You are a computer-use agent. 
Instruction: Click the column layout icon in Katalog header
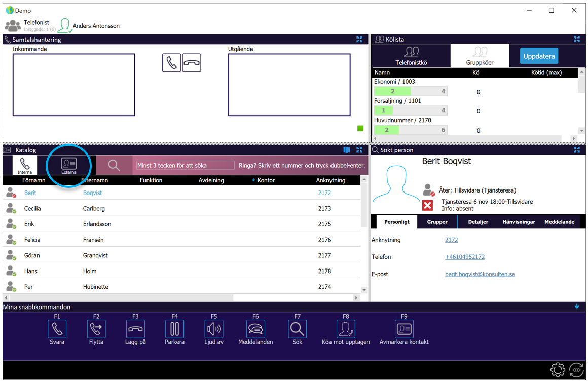coord(347,150)
